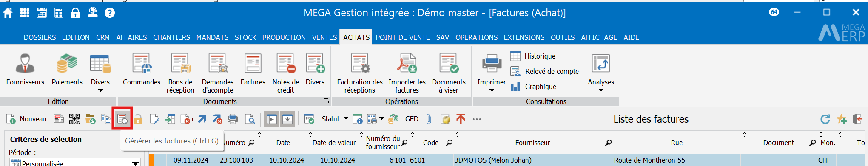
Task: Click the lock icon in title bar
Action: (75, 13)
